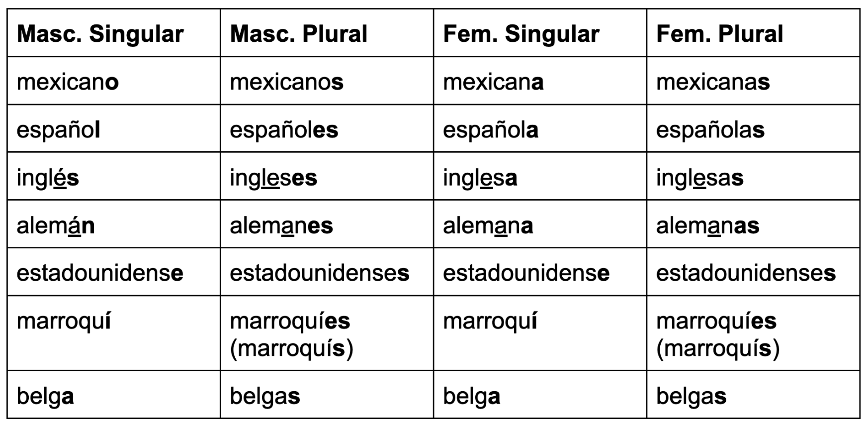
Task: Click "belgas" in the Masc. Plural column
Action: [x=264, y=396]
